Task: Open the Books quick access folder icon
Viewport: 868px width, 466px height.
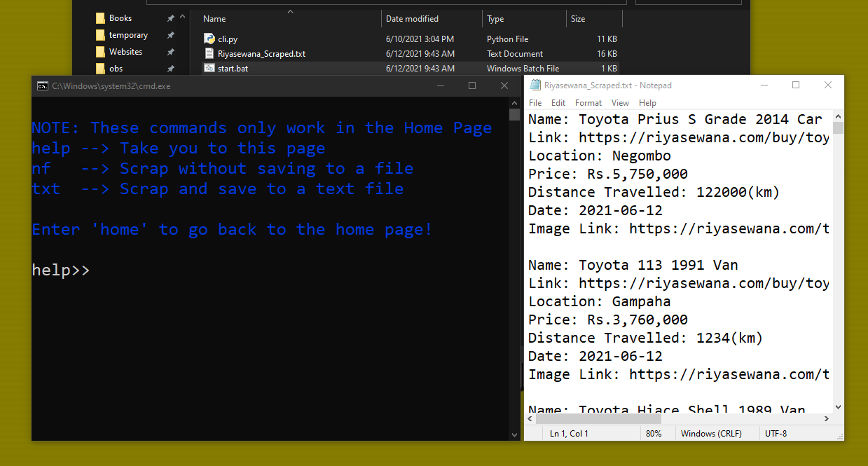Action: [x=100, y=18]
